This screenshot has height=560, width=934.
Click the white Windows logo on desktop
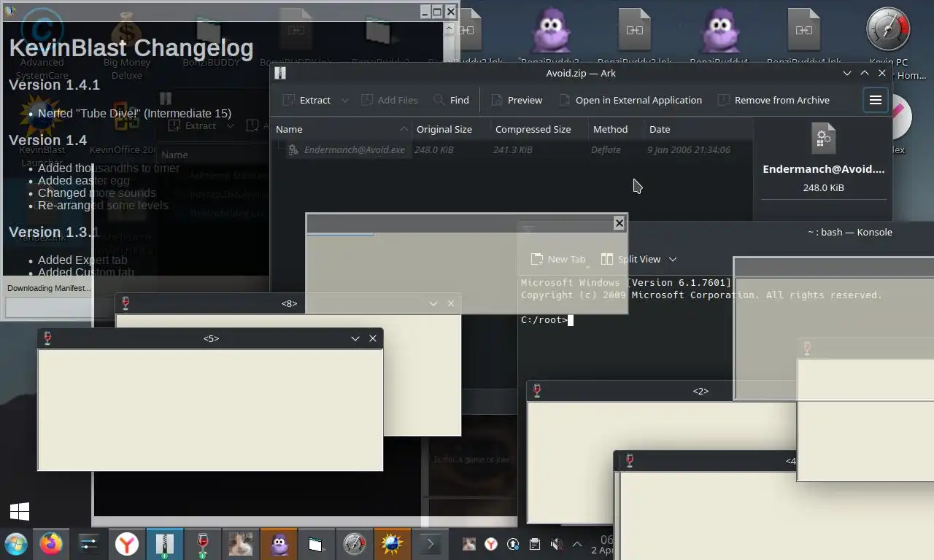20,511
